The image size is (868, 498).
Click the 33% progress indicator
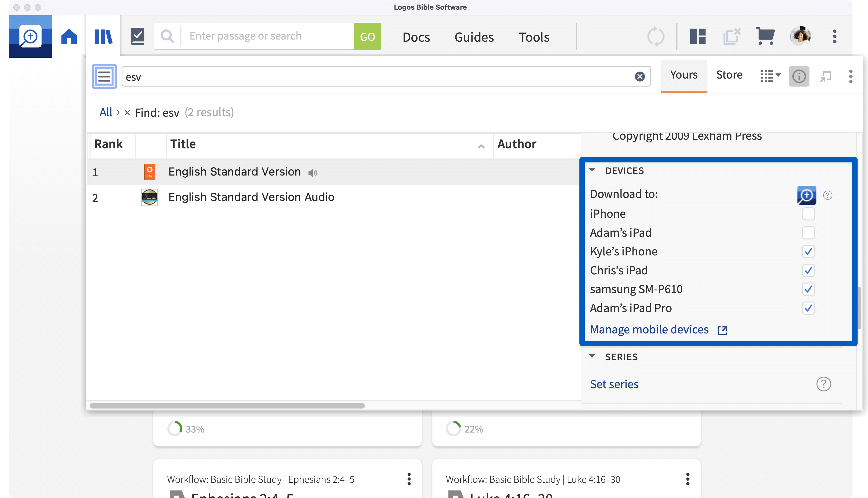pyautogui.click(x=186, y=429)
